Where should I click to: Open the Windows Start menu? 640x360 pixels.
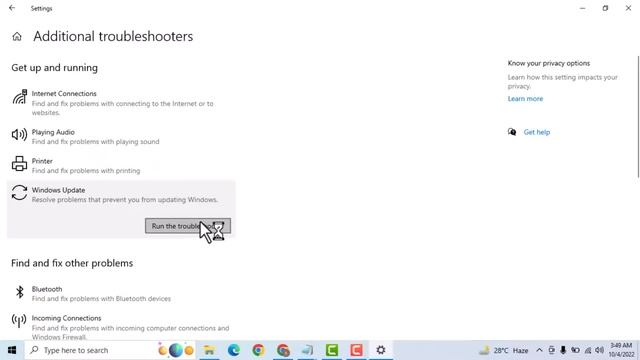tap(12, 350)
